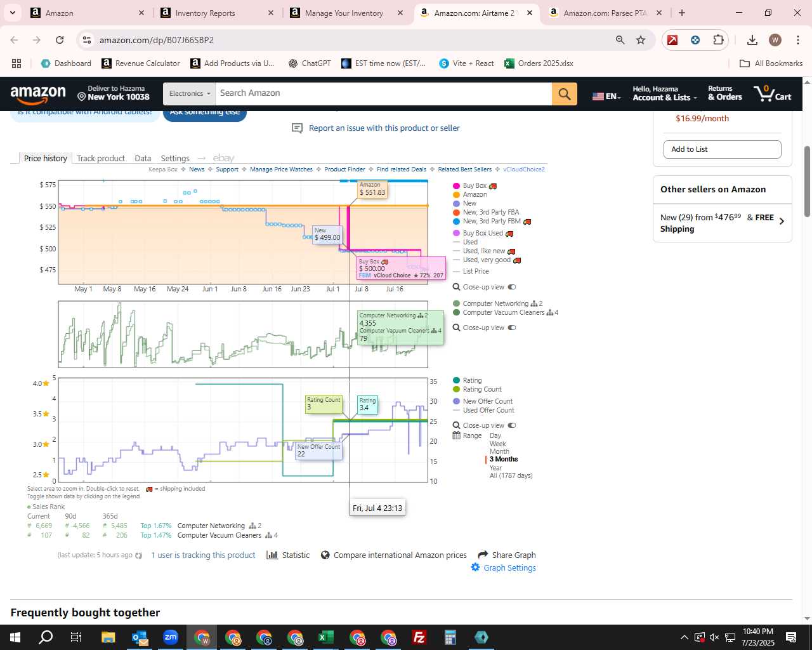Image resolution: width=812 pixels, height=650 pixels.
Task: Set graph range to Week
Action: pos(498,444)
